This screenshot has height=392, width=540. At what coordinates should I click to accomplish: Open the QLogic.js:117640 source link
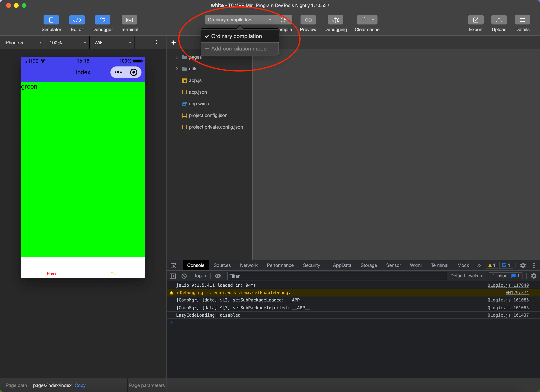[x=508, y=285]
